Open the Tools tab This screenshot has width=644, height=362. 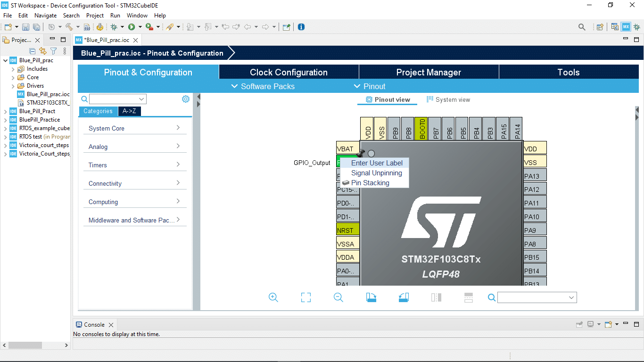click(x=569, y=72)
